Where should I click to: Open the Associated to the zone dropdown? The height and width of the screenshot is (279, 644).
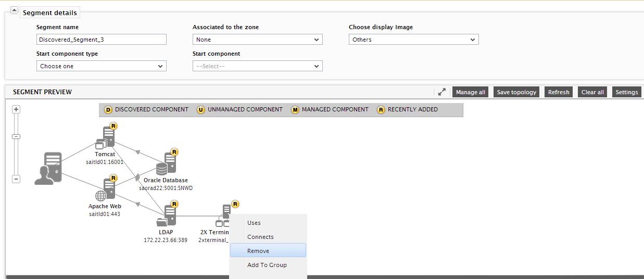[x=258, y=40]
